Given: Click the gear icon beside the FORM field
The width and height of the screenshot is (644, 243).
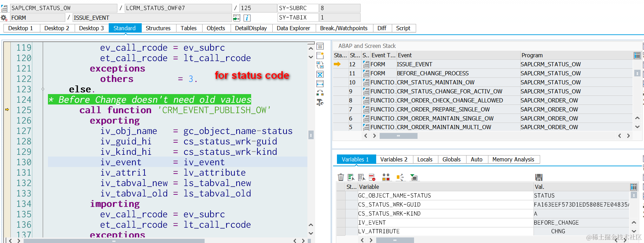Looking at the screenshot, I should pos(4,18).
